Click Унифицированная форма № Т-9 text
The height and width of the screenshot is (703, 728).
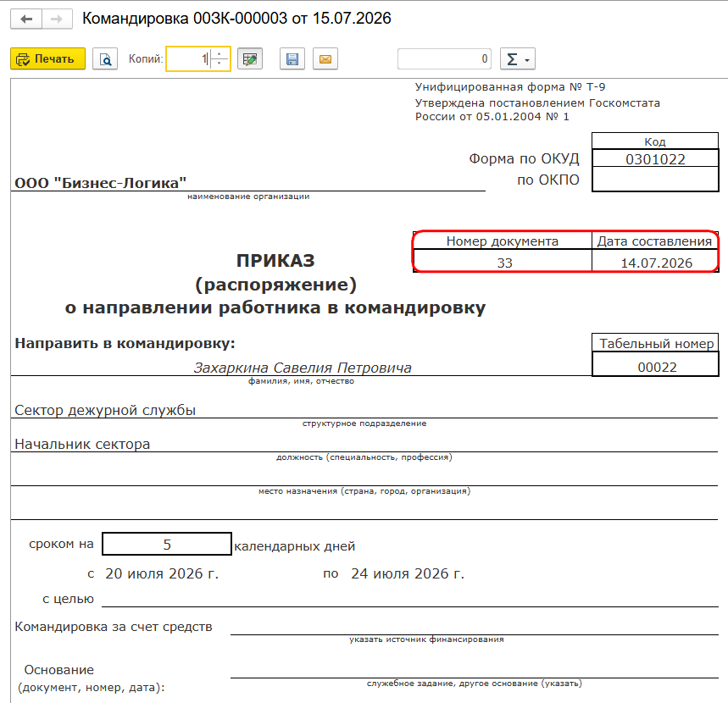pos(510,86)
